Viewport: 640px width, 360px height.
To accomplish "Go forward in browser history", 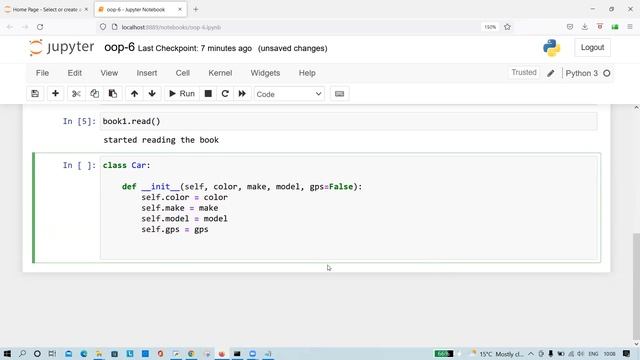I will pos(25,27).
